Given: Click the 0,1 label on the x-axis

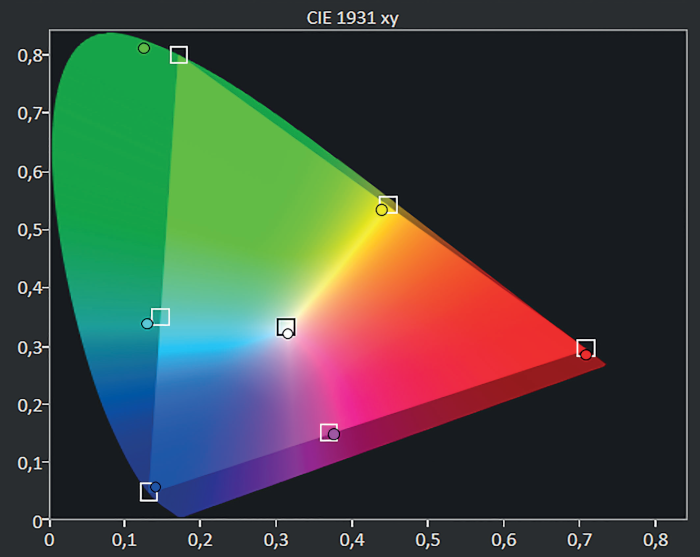Looking at the screenshot, I should 124,537.
